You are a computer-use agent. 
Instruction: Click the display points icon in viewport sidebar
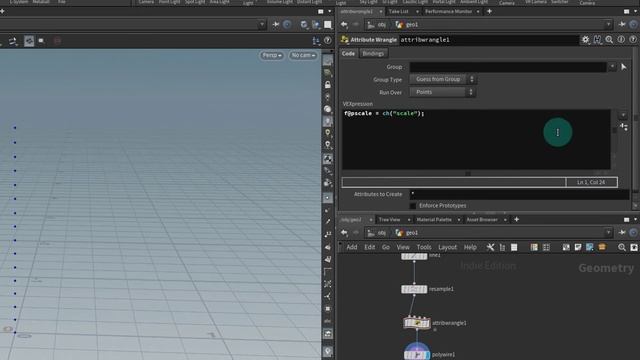(x=327, y=198)
